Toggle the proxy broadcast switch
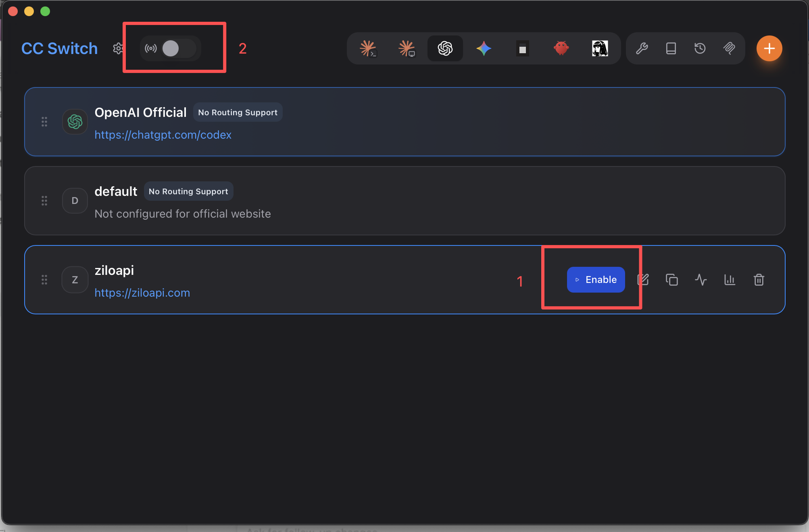Image resolution: width=809 pixels, height=532 pixels. (x=179, y=48)
